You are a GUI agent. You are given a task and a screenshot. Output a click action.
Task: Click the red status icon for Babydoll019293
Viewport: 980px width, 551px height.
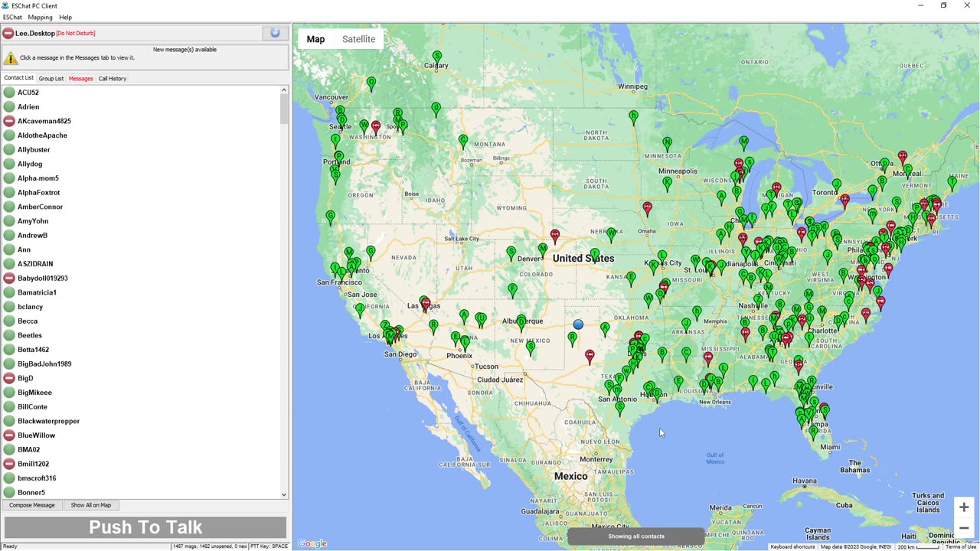pos(9,279)
